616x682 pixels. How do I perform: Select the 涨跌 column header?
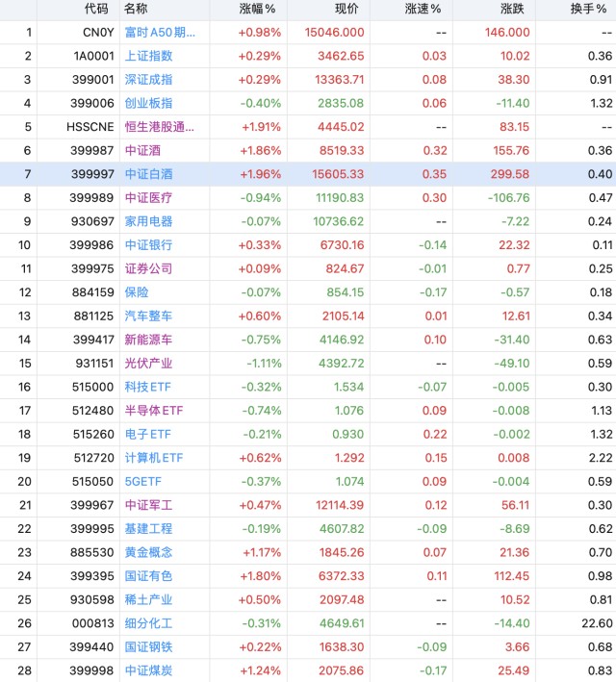(512, 9)
